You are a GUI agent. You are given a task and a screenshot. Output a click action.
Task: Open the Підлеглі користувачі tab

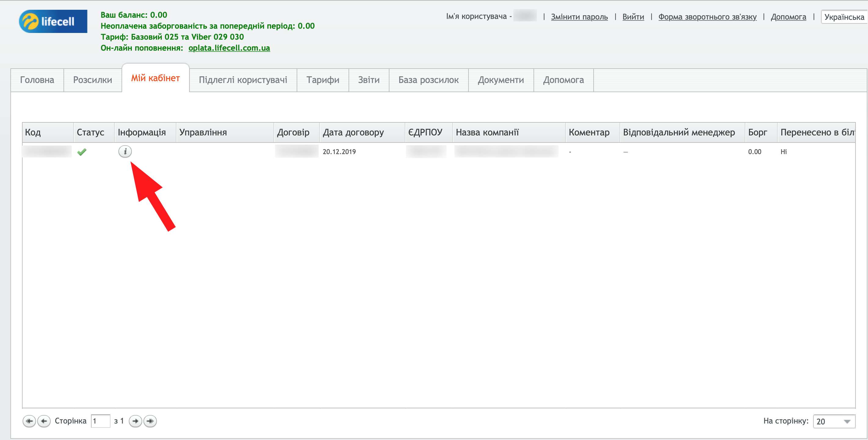coord(243,80)
